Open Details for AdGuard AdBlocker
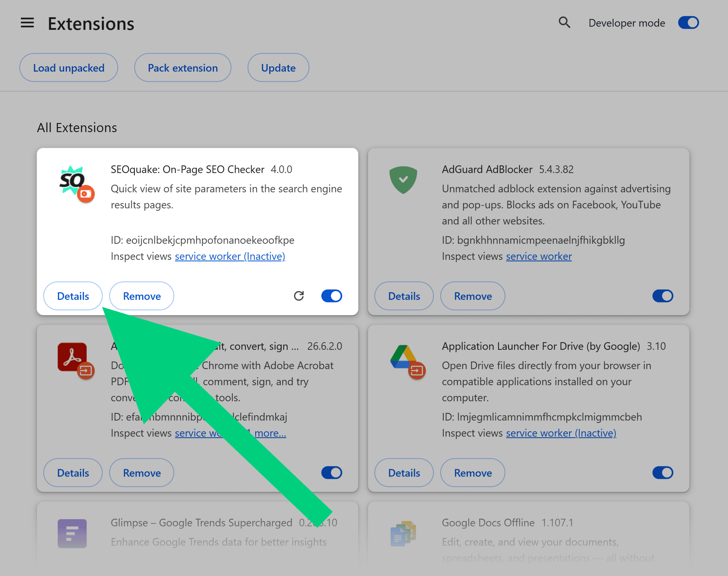728x576 pixels. point(404,296)
